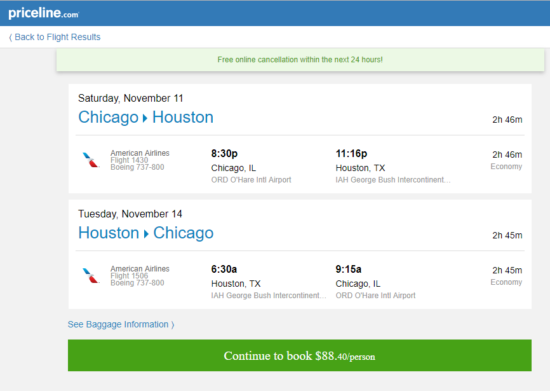Click the Houston to Chicago route heading
Viewport: 550px width, 391px height.
(x=146, y=233)
